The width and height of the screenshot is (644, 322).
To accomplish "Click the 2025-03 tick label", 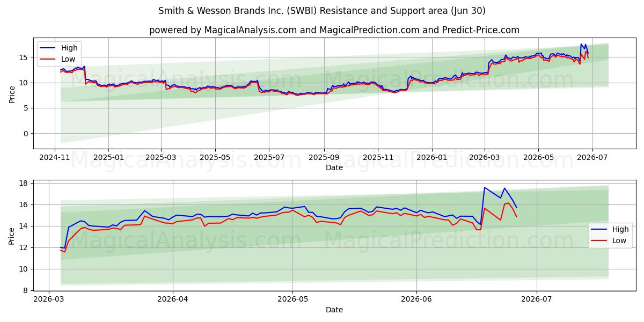I will pyautogui.click(x=160, y=157).
